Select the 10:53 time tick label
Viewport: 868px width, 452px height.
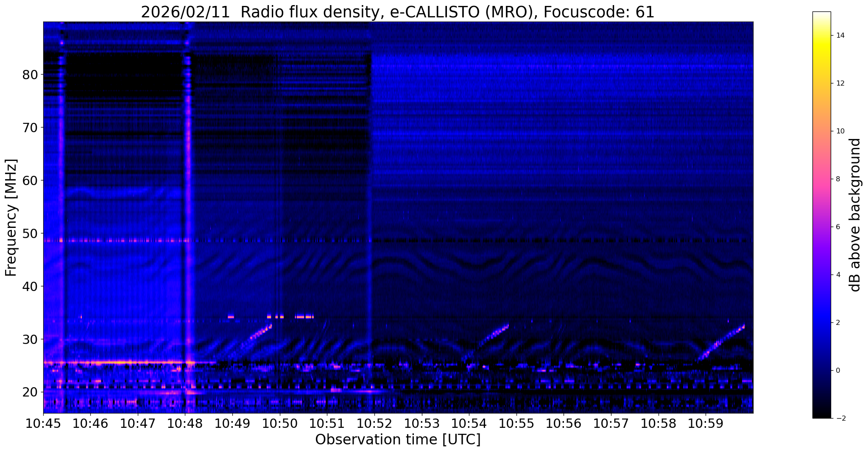pyautogui.click(x=421, y=423)
